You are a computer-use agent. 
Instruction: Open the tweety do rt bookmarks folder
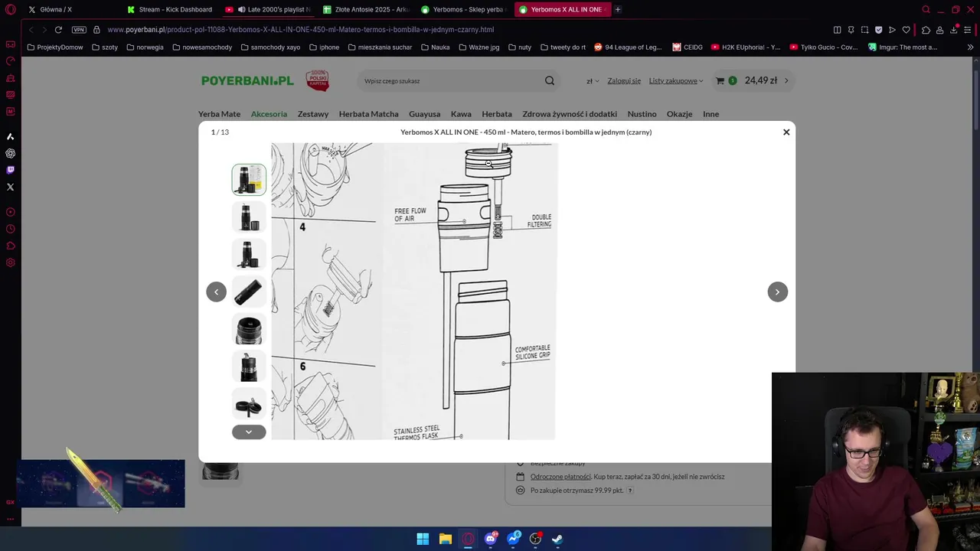[563, 47]
